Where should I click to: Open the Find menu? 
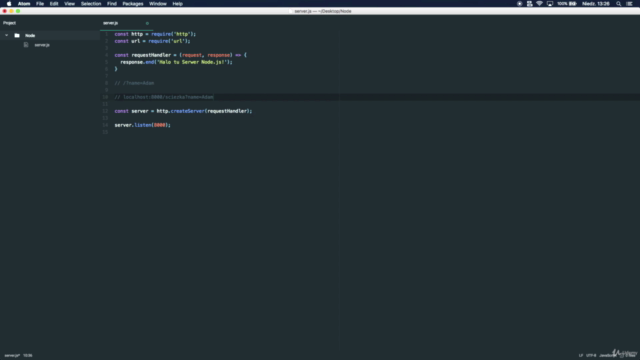(112, 4)
